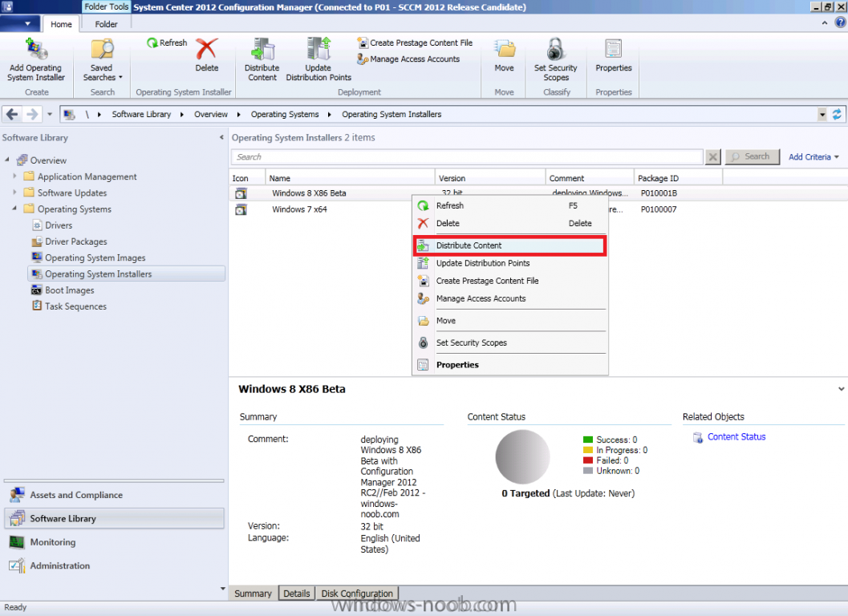Click the Update Distribution Points context menu icon
The height and width of the screenshot is (616, 848).
pyautogui.click(x=423, y=263)
